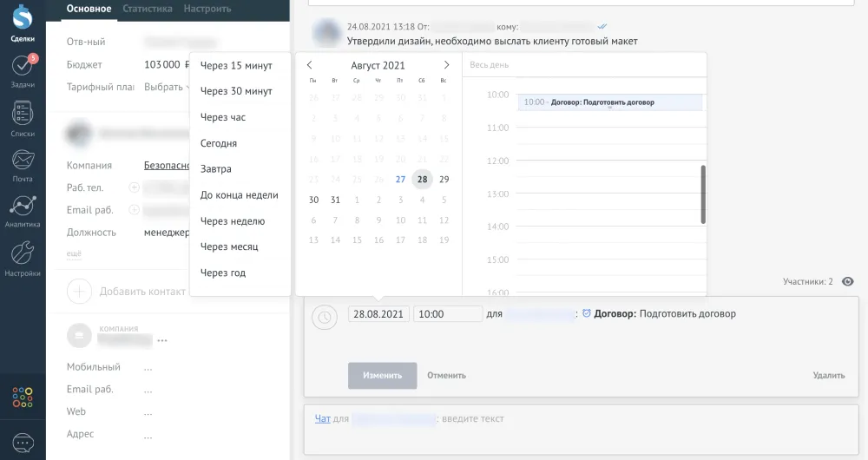
Task: Click the Изменить button
Action: point(382,375)
